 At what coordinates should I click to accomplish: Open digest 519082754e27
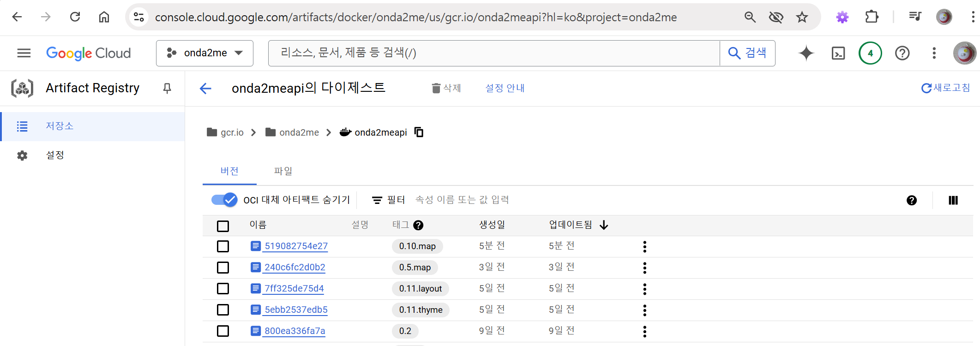point(296,246)
